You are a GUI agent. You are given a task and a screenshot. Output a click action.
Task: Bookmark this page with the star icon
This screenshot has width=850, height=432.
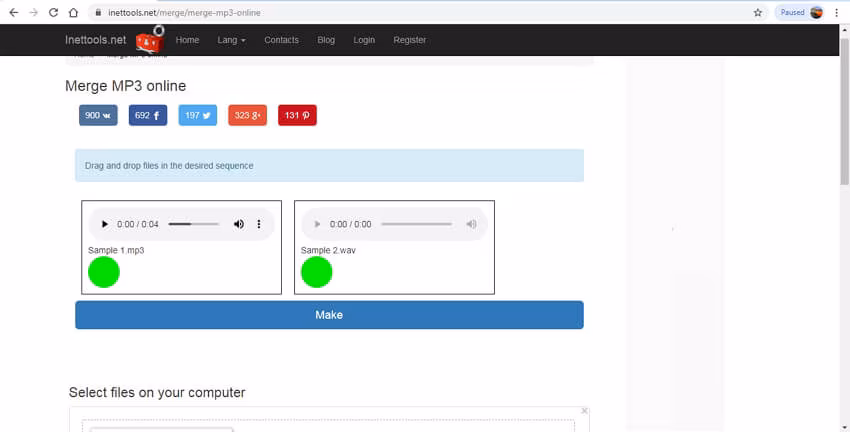(757, 12)
